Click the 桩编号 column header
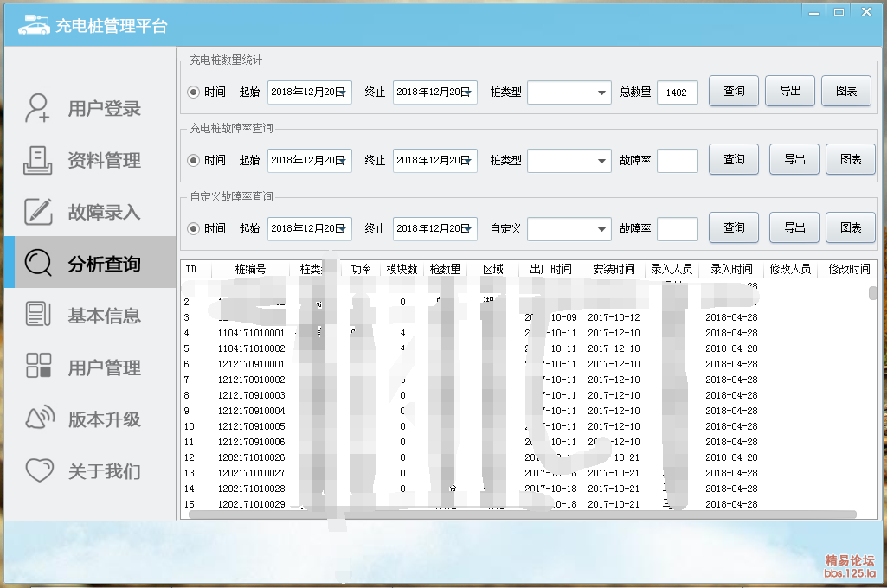 click(x=251, y=269)
